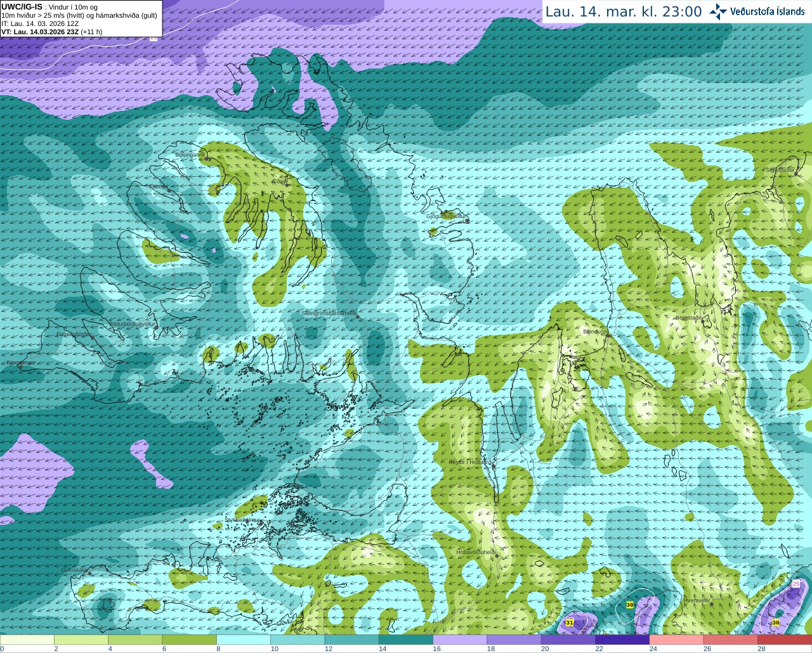
Task: Click the Steingrímsfjarðarheiði place label
Action: [x=329, y=313]
